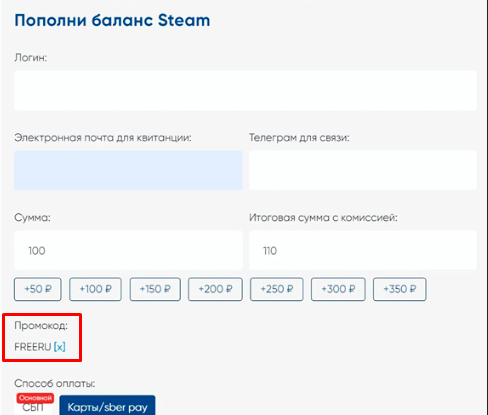Click the Телеграм для связи field
488x415 pixels.
tap(363, 170)
